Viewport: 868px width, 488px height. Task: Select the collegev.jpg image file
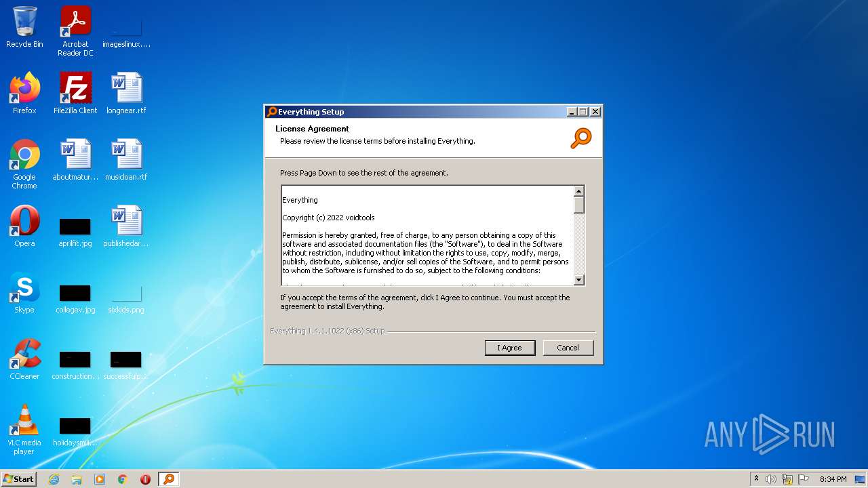[75, 298]
